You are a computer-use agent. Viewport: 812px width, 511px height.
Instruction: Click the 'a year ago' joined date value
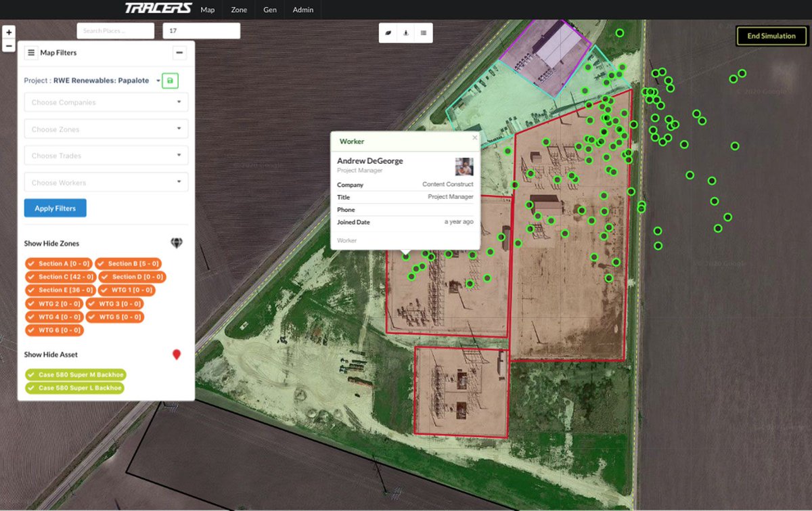(459, 222)
